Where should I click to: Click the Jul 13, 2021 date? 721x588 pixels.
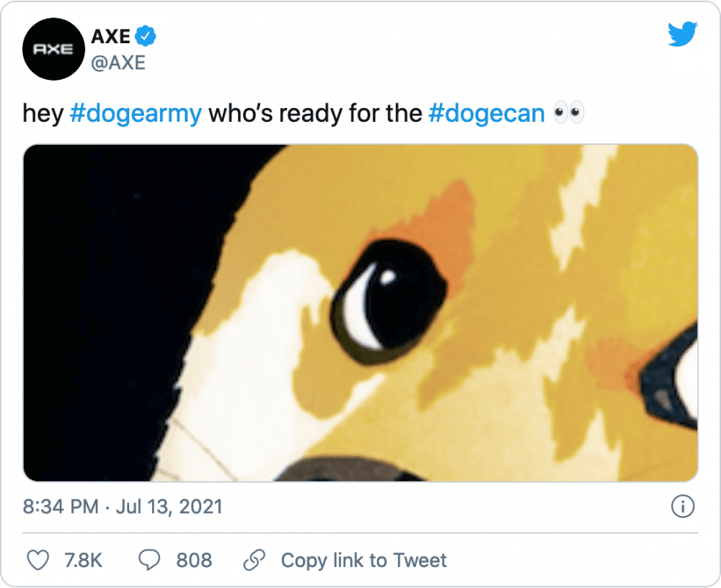169,507
